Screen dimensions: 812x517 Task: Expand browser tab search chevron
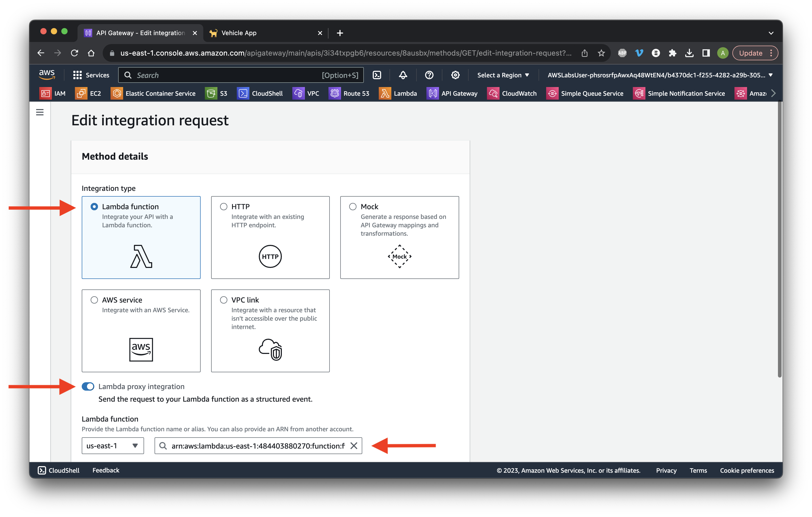(x=771, y=33)
